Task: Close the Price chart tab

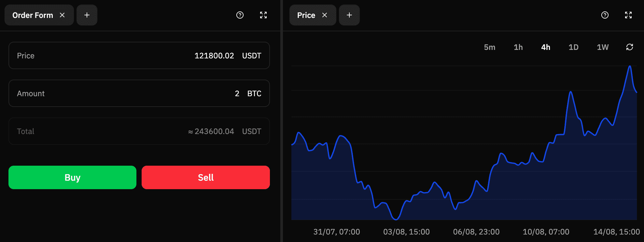Action: 325,15
